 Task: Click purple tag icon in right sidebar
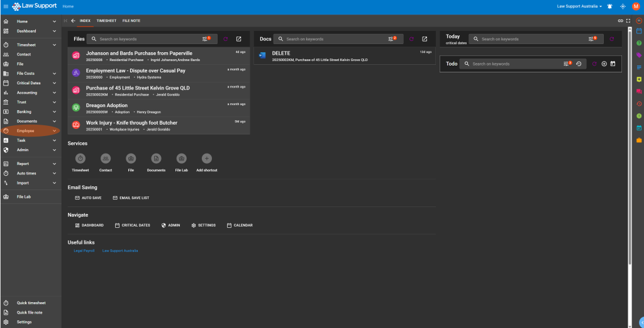click(x=639, y=55)
